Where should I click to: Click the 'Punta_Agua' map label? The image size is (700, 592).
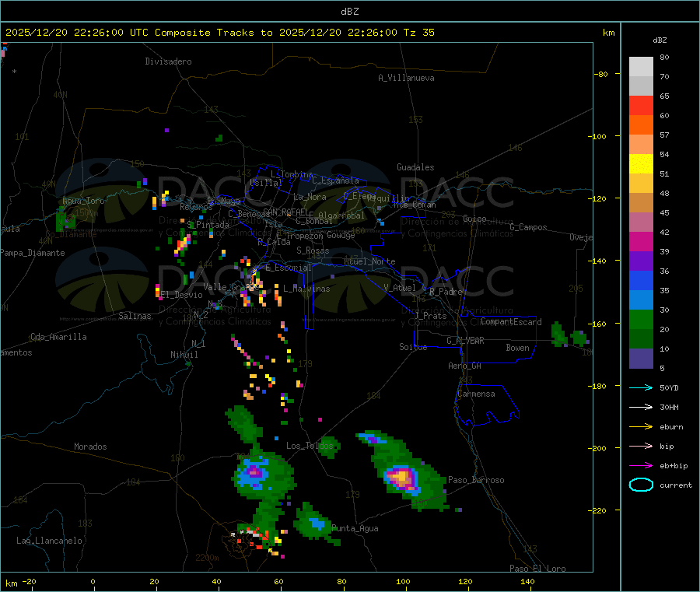click(355, 529)
